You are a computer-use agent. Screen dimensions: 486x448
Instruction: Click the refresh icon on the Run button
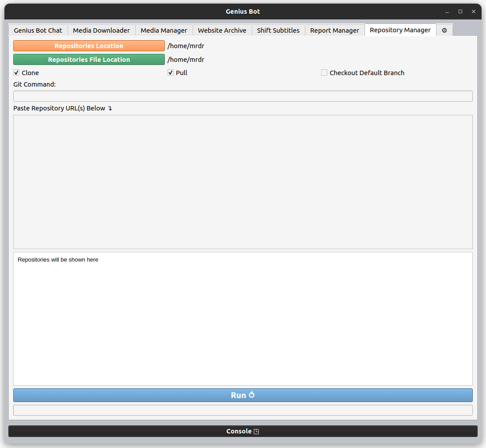[x=253, y=395]
